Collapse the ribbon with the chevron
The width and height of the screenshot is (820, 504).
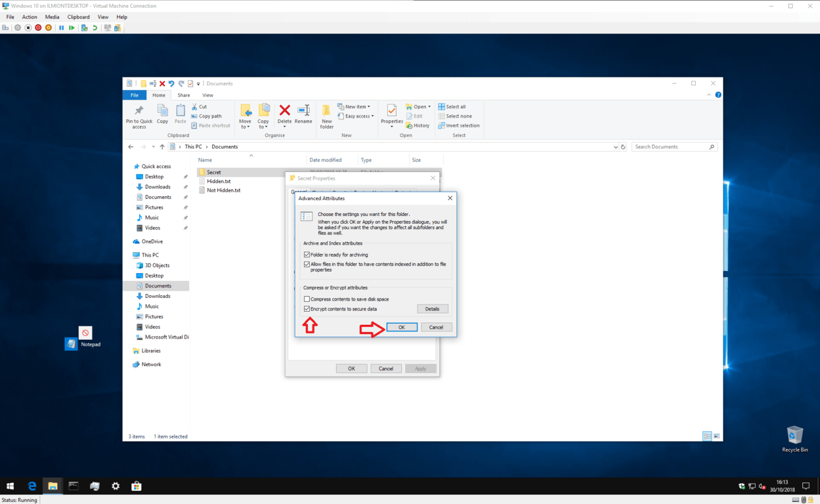709,95
